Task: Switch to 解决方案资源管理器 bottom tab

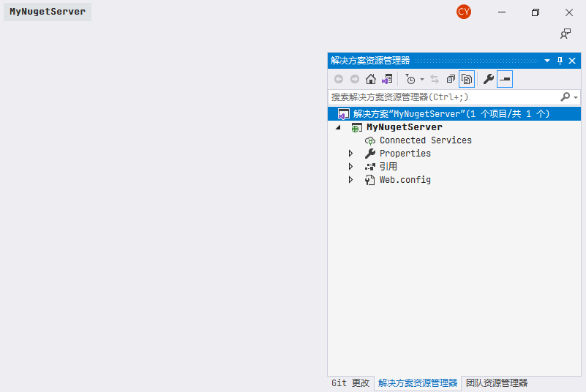Action: (x=418, y=383)
